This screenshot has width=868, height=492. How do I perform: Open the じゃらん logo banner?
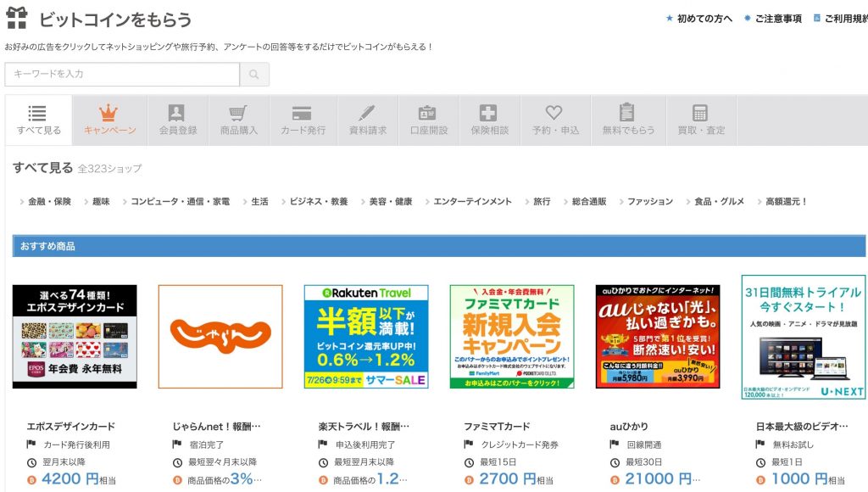(220, 337)
